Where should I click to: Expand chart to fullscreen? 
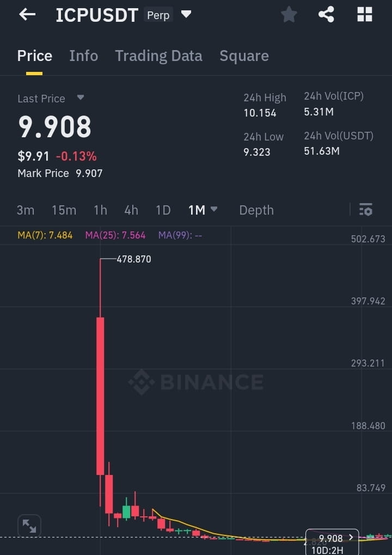29,526
